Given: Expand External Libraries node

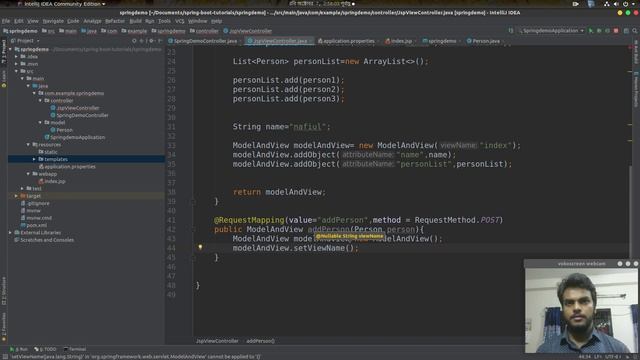Looking at the screenshot, I should pyautogui.click(x=11, y=233).
